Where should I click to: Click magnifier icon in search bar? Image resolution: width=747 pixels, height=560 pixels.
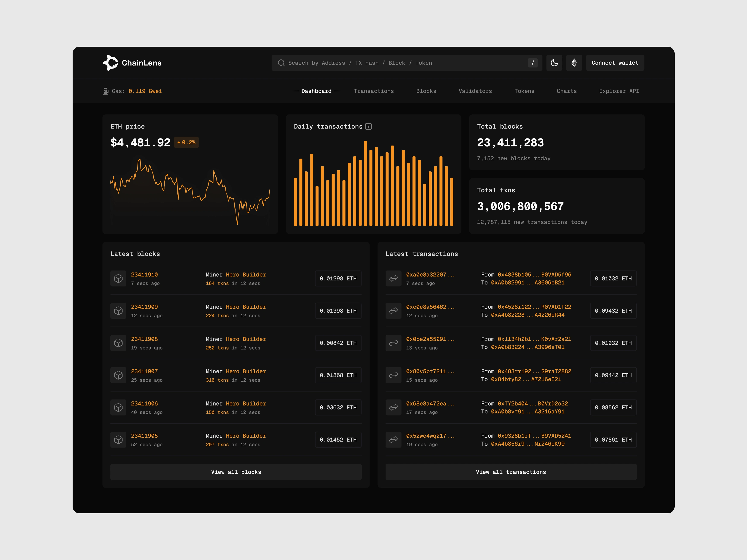(281, 63)
